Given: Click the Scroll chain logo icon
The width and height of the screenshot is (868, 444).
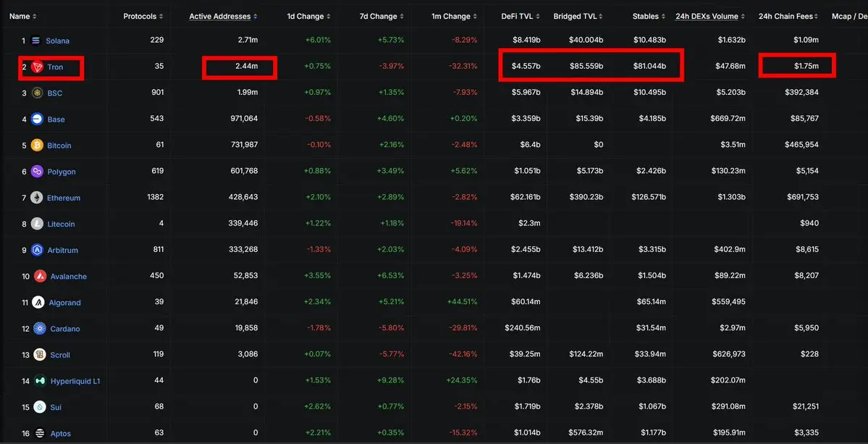Looking at the screenshot, I should click(39, 355).
